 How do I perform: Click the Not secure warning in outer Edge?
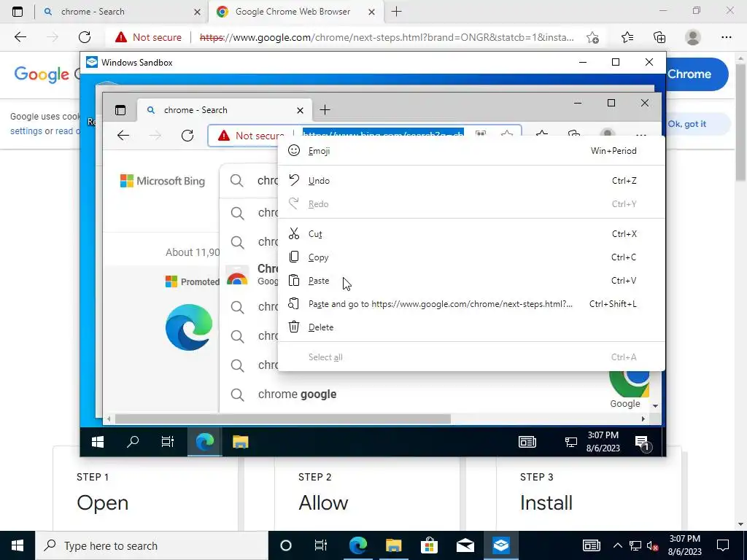[x=148, y=37]
